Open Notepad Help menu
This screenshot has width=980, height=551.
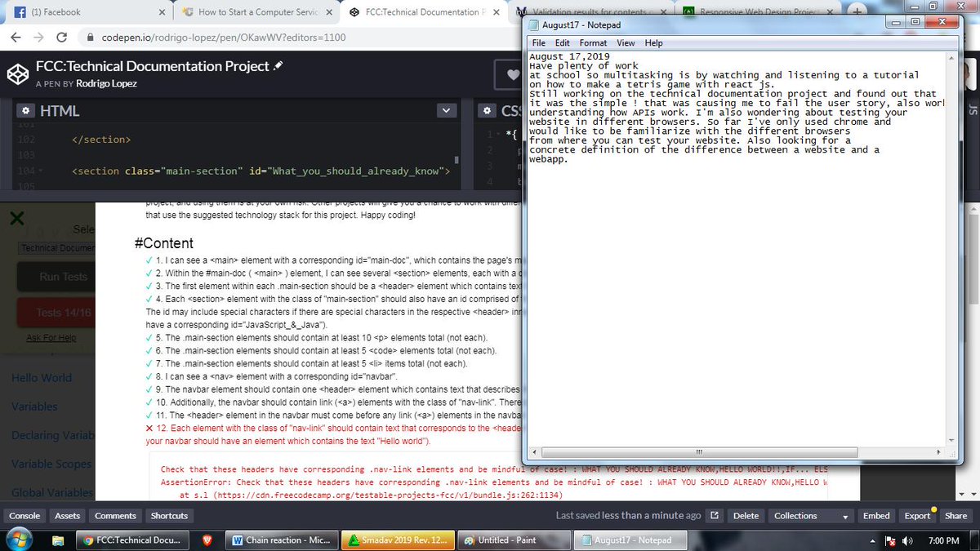(653, 42)
